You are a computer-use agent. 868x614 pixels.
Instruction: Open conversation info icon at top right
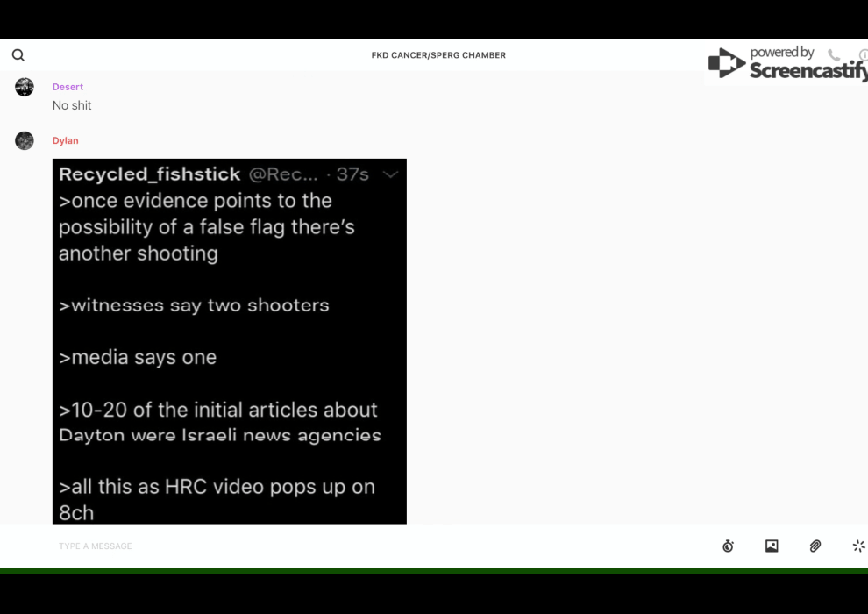coord(863,55)
